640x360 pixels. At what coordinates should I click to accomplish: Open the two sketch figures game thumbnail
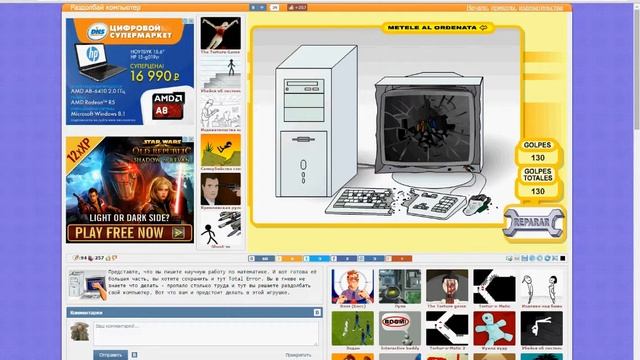542,287
